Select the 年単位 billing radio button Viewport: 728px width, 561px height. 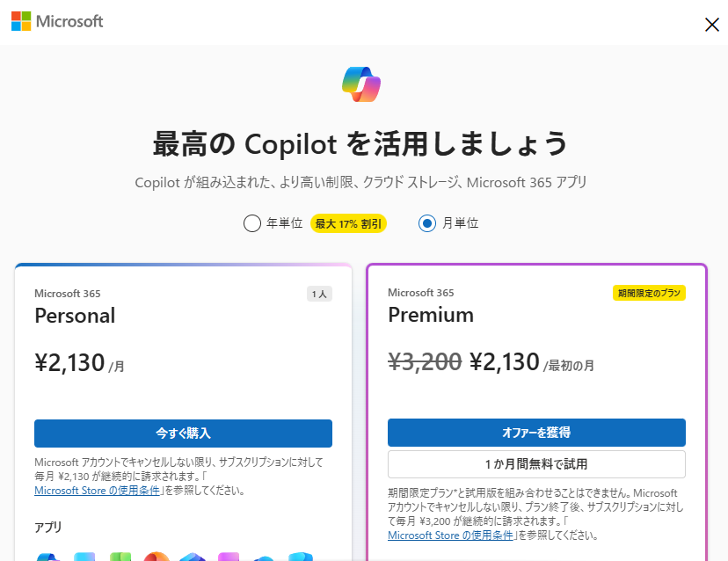point(252,222)
